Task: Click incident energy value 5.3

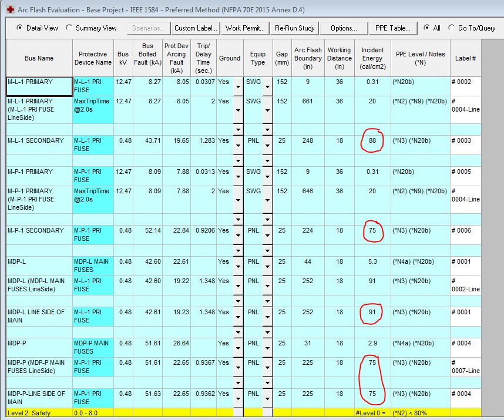Action: click(x=372, y=261)
